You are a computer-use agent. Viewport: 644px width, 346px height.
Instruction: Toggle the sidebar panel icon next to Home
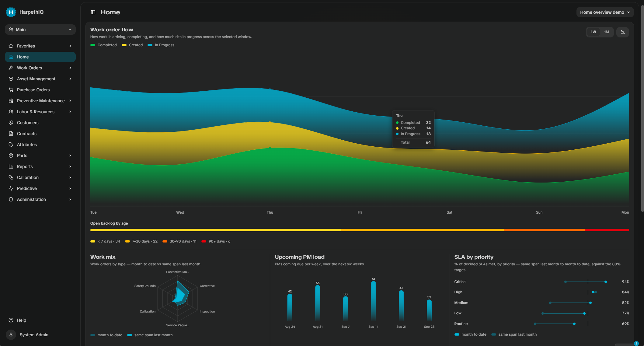coord(93,12)
